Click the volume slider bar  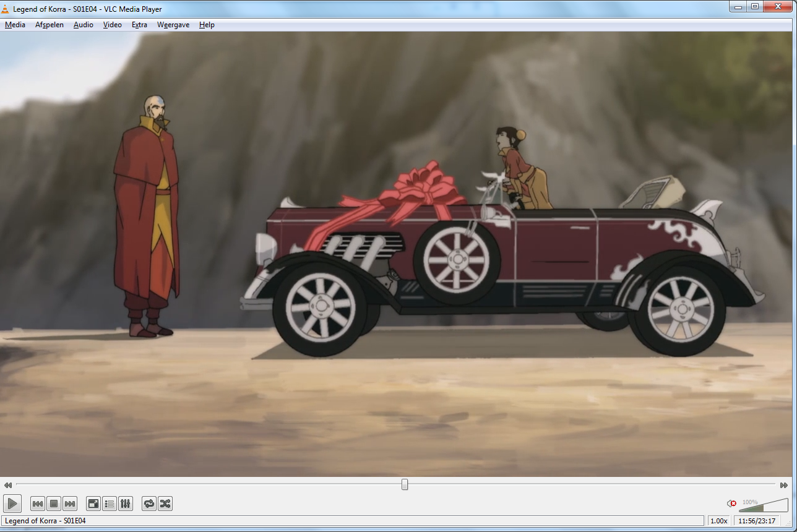click(x=764, y=506)
